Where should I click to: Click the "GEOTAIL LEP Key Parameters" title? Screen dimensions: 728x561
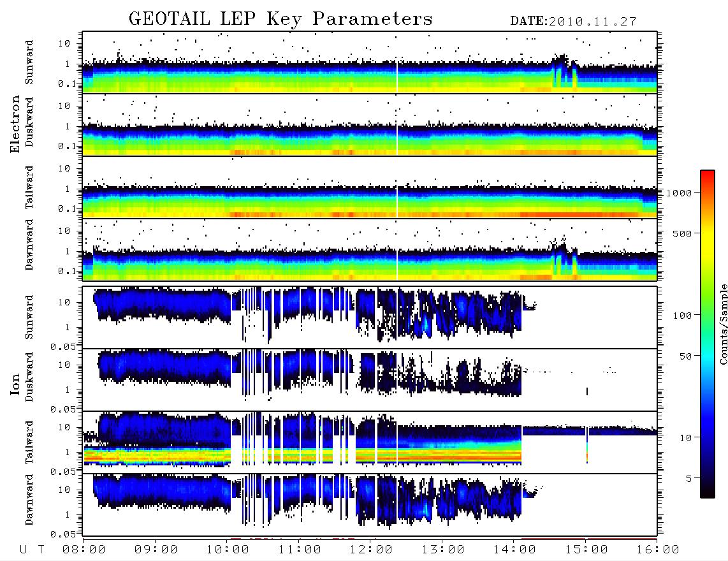point(280,20)
